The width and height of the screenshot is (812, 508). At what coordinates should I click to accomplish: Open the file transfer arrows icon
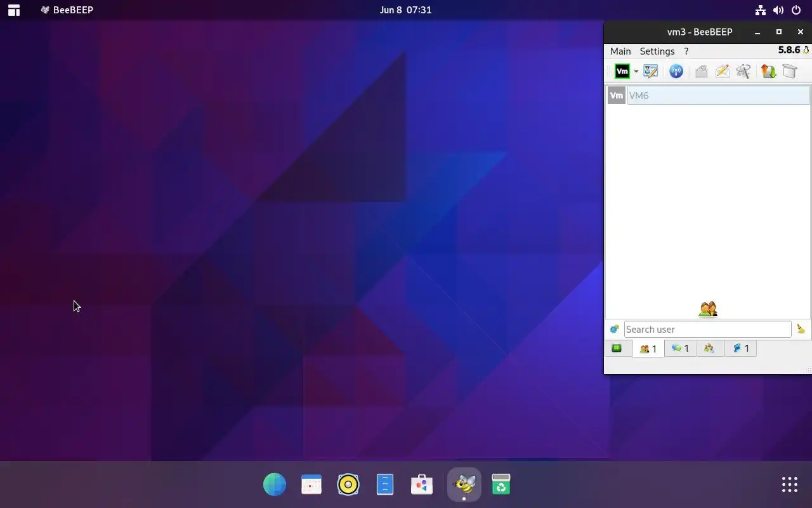coord(769,71)
